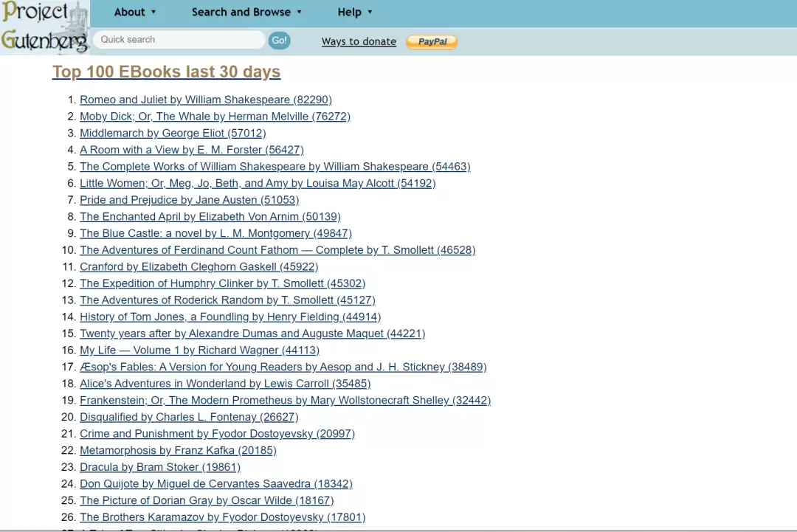The width and height of the screenshot is (797, 532).
Task: Open the Ways to donate link
Action: click(x=359, y=41)
